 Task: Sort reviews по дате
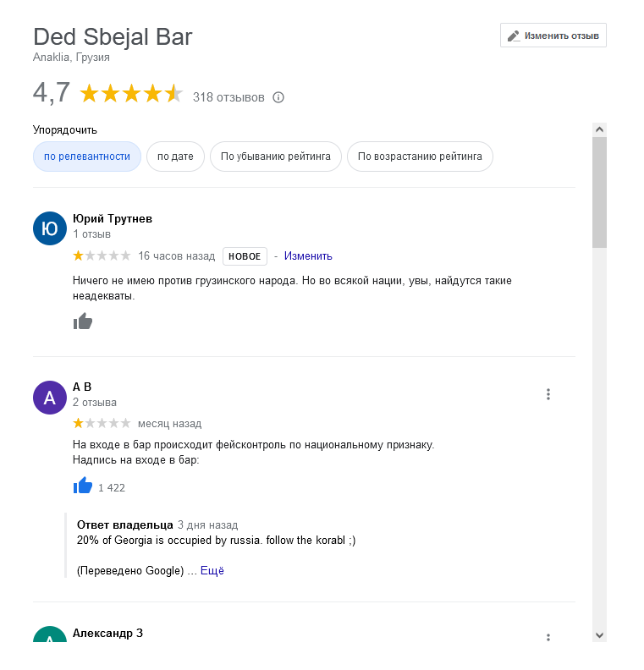[x=175, y=157]
